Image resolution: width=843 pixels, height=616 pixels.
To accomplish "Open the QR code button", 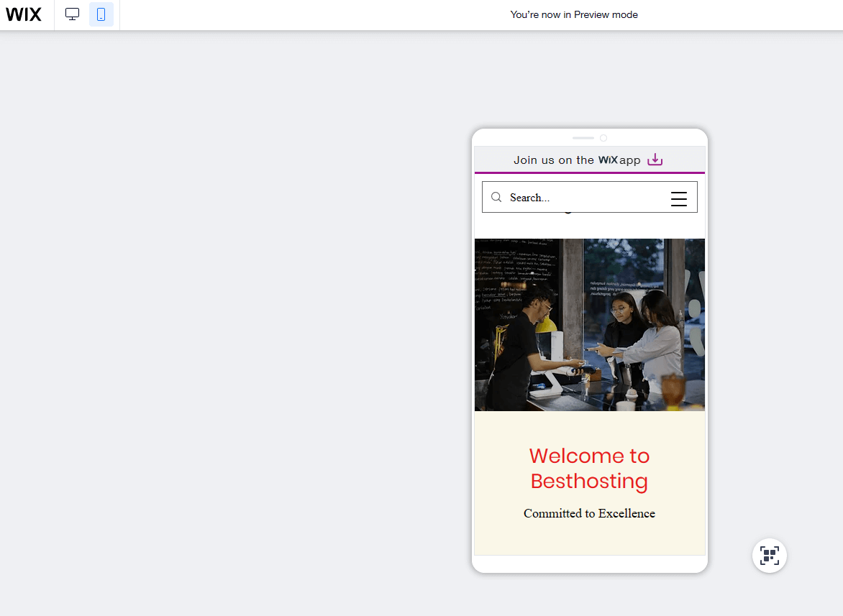I will click(x=770, y=556).
